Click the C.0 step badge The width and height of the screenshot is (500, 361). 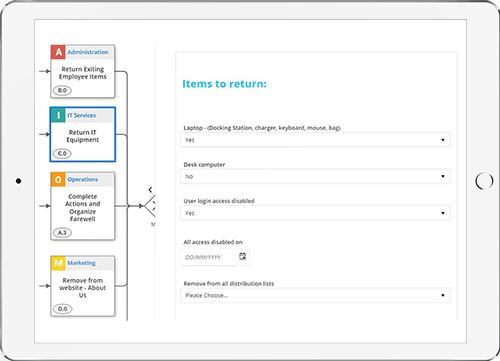click(62, 154)
